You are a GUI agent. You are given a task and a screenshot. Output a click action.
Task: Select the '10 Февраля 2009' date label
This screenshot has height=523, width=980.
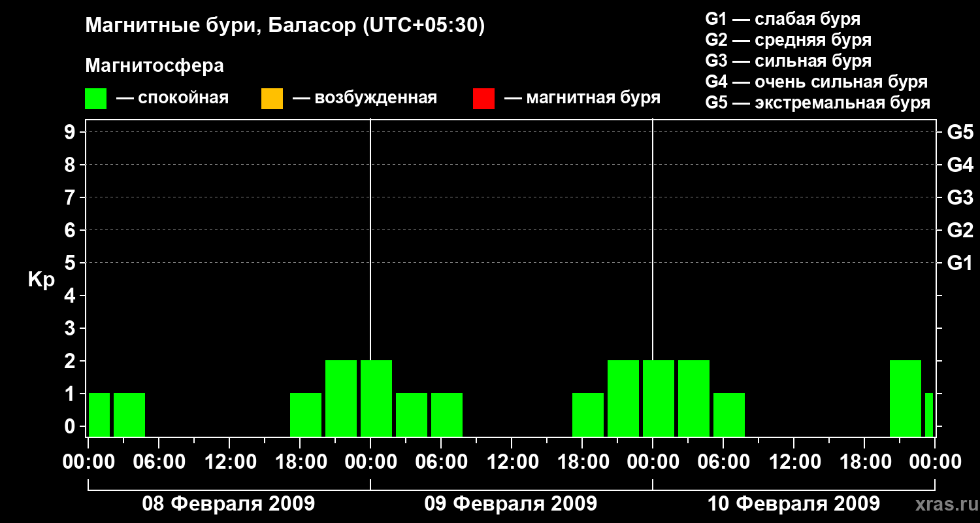[x=794, y=504]
